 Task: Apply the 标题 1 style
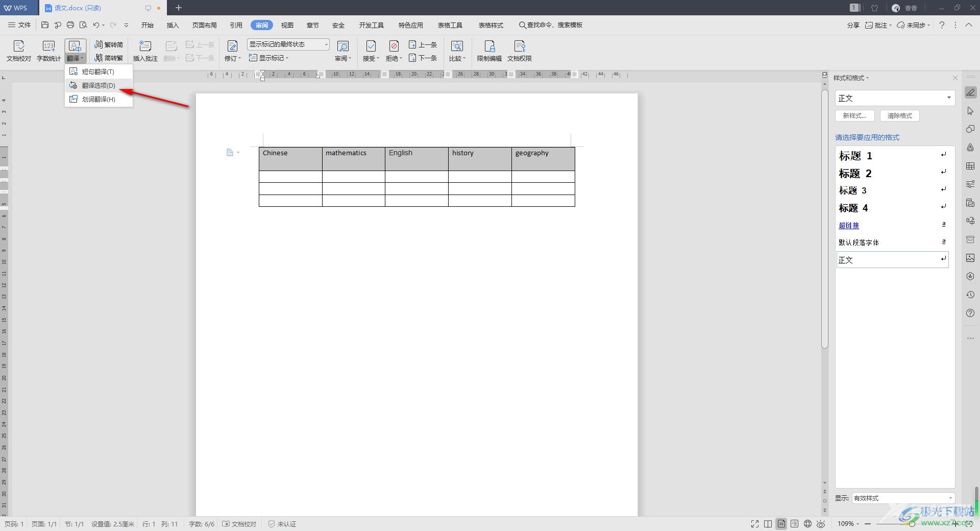892,156
